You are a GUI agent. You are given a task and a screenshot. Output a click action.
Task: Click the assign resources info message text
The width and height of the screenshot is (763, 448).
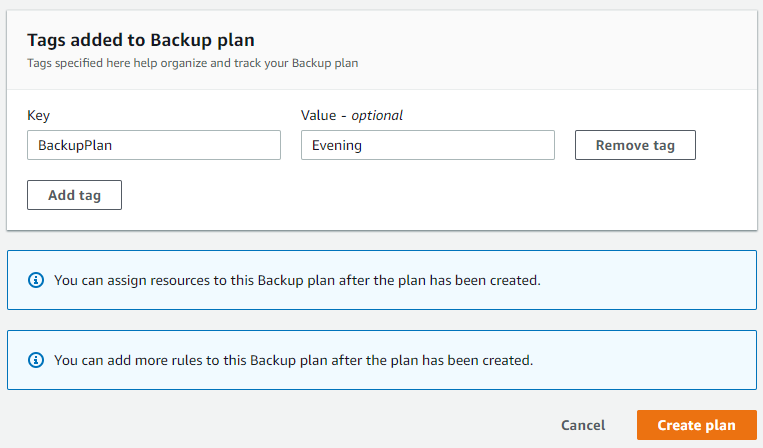pos(297,280)
